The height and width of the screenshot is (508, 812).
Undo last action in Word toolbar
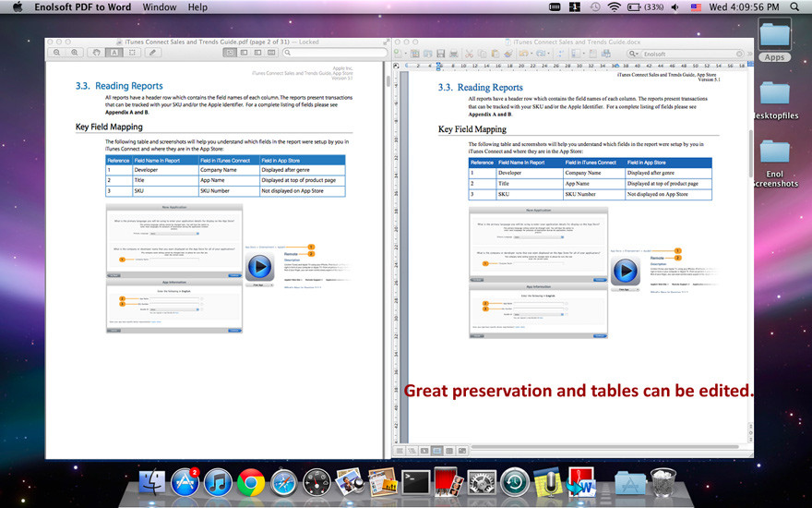coord(523,54)
